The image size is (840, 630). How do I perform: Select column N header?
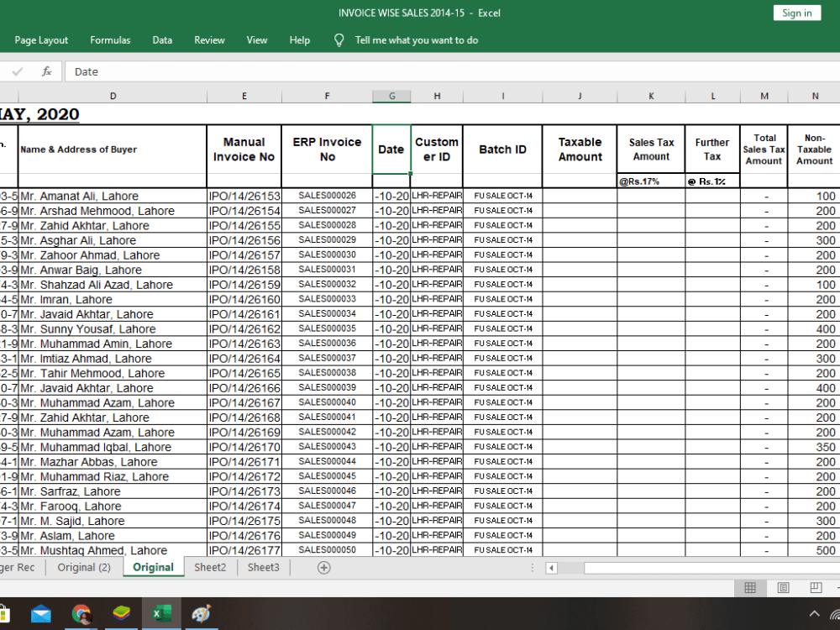tap(814, 96)
